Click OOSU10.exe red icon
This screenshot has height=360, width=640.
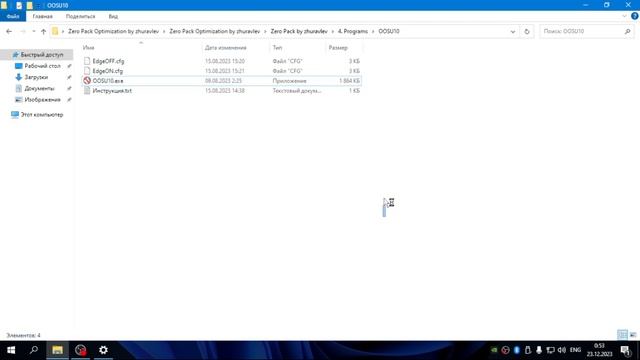coord(87,81)
